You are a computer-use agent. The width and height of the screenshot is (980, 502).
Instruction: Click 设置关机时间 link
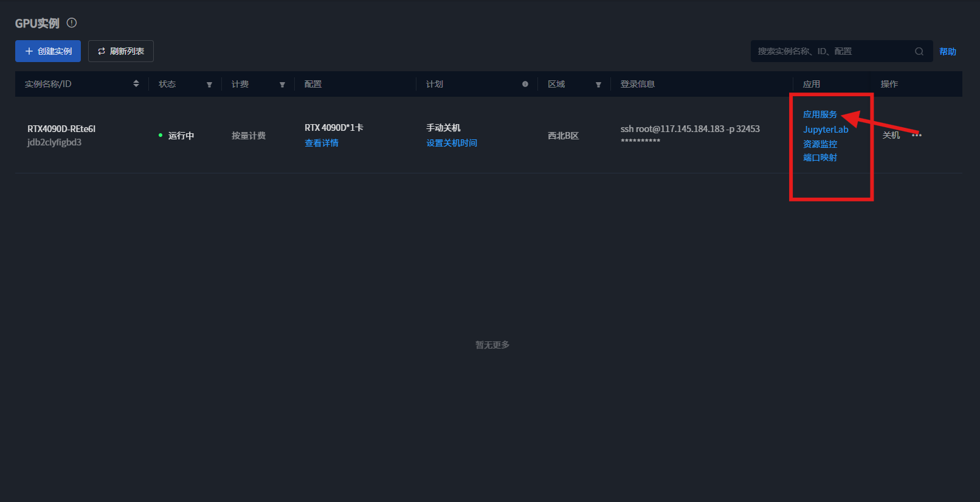(x=452, y=143)
